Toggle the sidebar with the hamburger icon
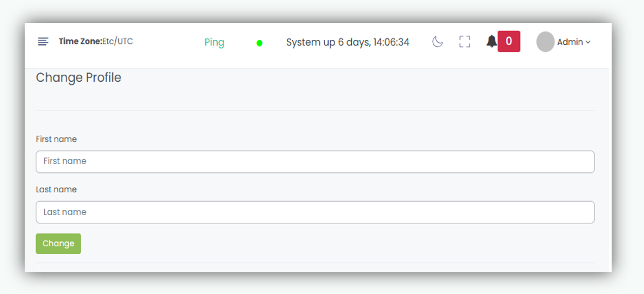 [x=43, y=42]
